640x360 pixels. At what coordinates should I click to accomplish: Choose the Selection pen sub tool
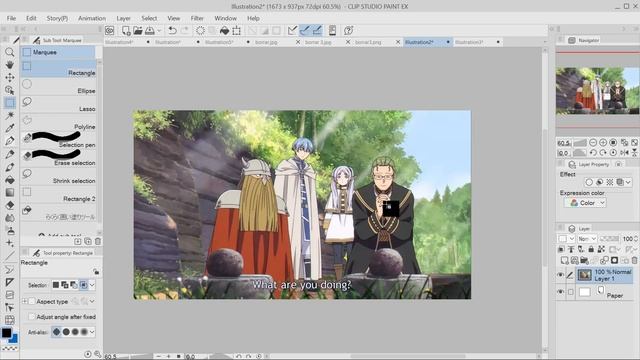(x=58, y=140)
